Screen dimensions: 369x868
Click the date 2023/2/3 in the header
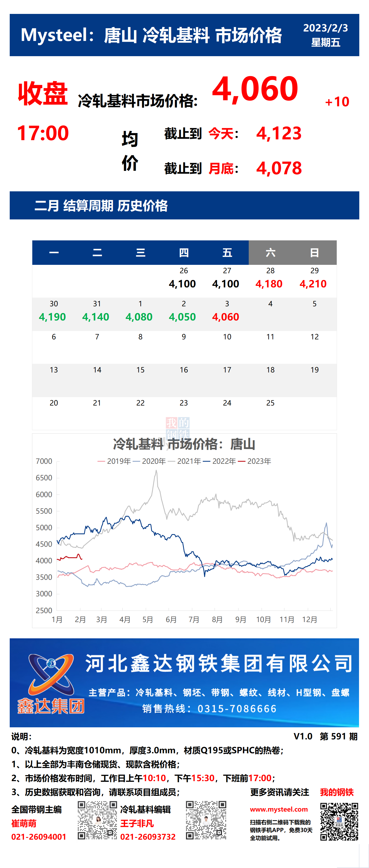click(325, 28)
